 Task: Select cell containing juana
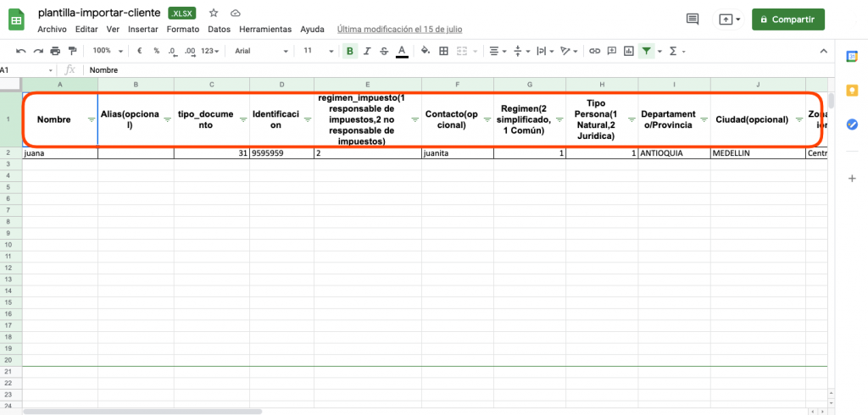(60, 153)
